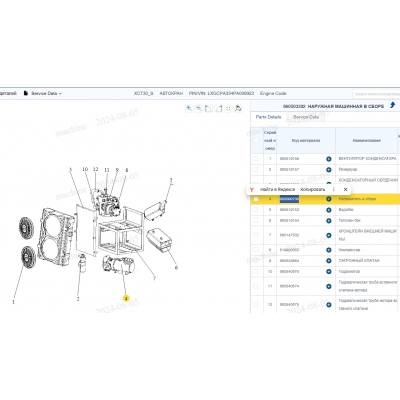Zoom in on the parts diagram
Image resolution: width=400 pixels, height=400 pixels.
tap(189, 108)
